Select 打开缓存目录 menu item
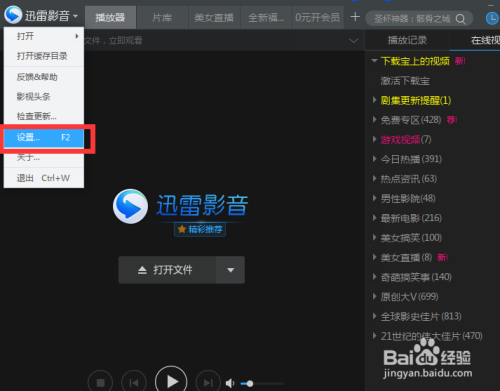The height and width of the screenshot is (391, 500). (x=44, y=56)
